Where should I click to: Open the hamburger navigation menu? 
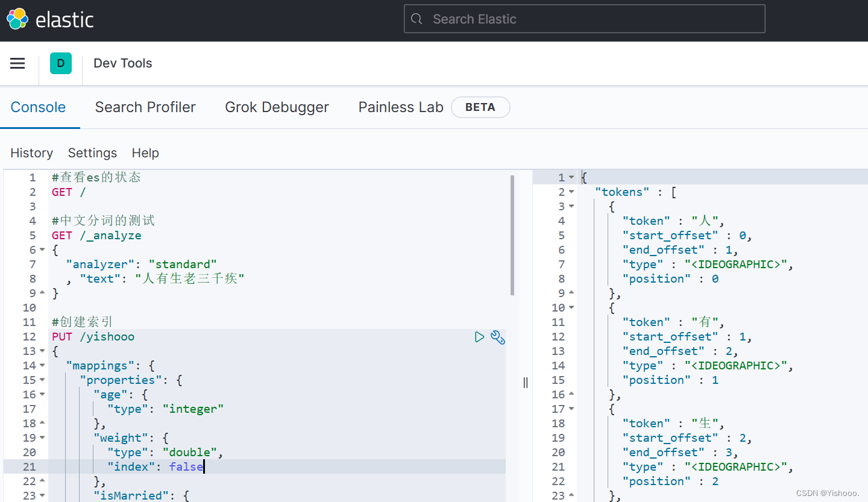[x=17, y=63]
